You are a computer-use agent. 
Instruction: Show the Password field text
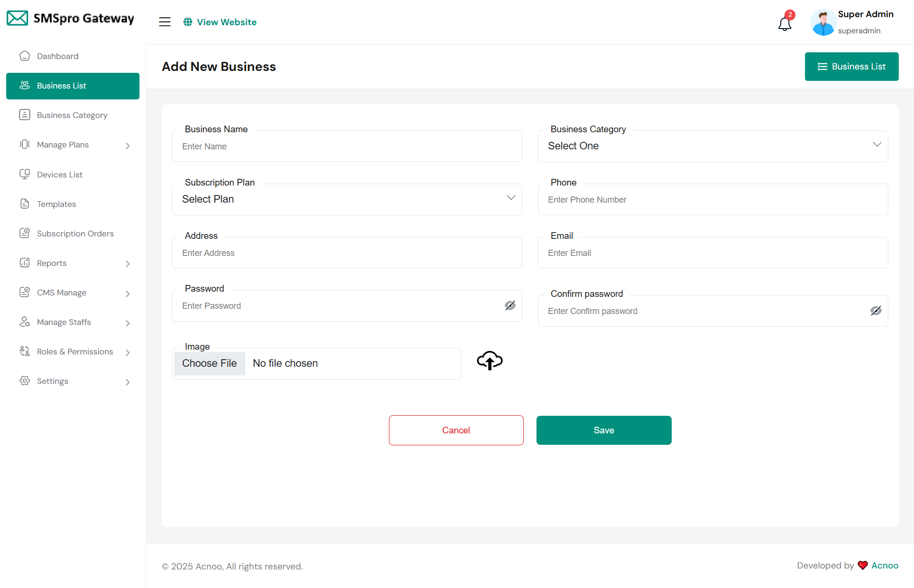coord(510,305)
